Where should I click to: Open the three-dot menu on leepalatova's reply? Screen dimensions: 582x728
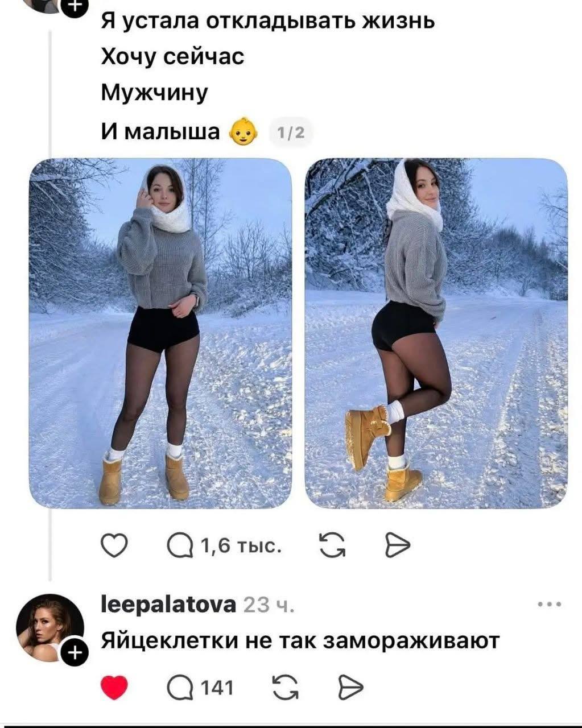550,605
